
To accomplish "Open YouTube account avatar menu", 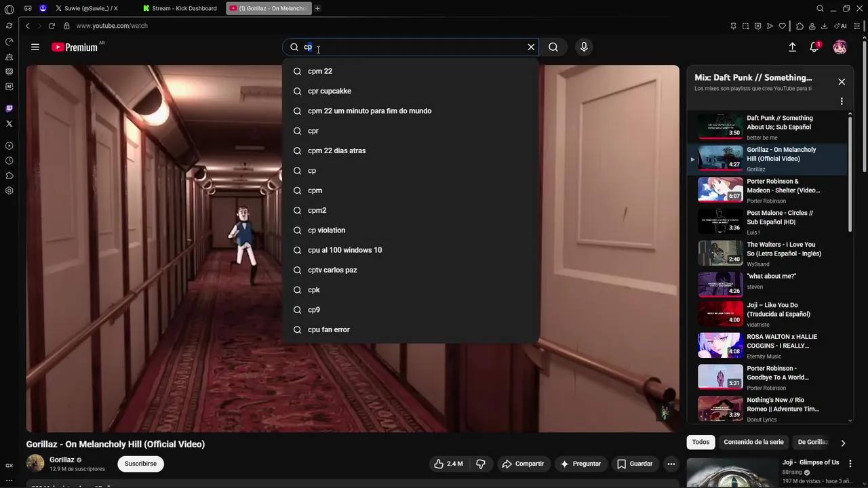I will [x=840, y=47].
